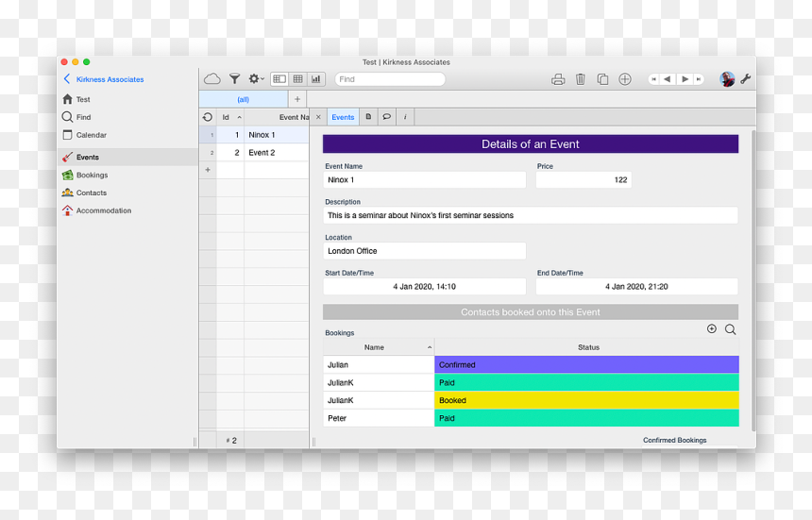Viewport: 812px width, 520px height.
Task: Add a booking with plus circle icon
Action: point(712,329)
